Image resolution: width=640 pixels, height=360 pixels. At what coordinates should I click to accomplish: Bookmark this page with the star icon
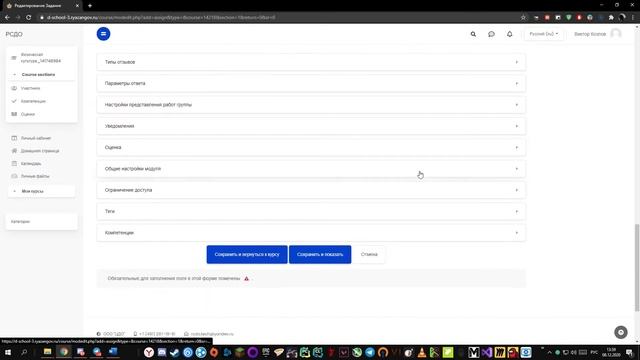[x=523, y=18]
